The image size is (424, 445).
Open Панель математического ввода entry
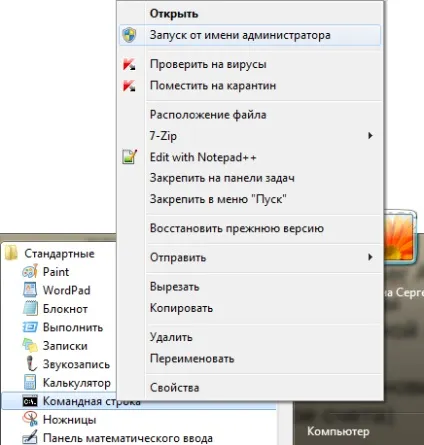(128, 438)
